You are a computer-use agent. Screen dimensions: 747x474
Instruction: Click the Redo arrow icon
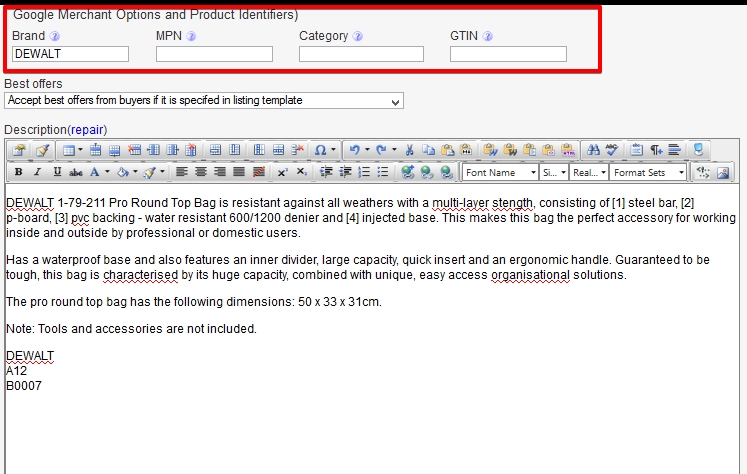381,151
